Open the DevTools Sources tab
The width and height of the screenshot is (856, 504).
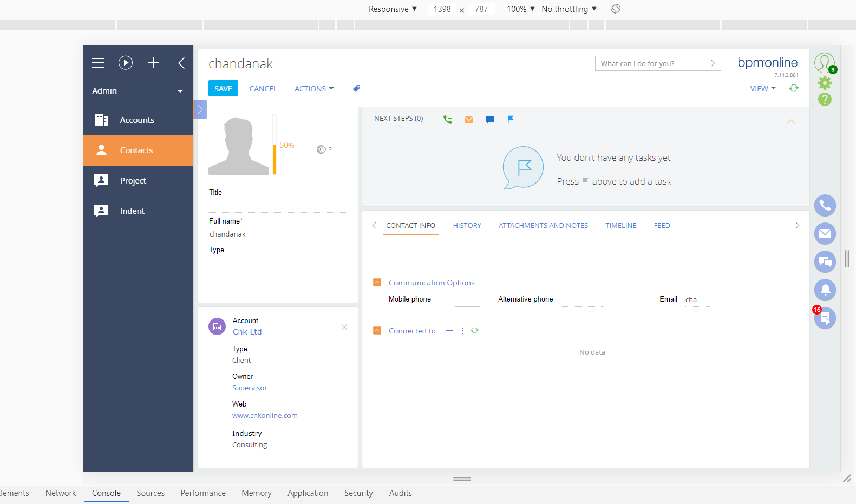click(x=151, y=493)
